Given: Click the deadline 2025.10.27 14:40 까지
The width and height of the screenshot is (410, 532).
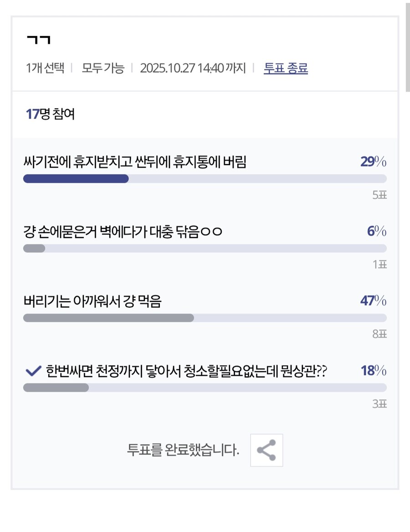Looking at the screenshot, I should pyautogui.click(x=193, y=68).
